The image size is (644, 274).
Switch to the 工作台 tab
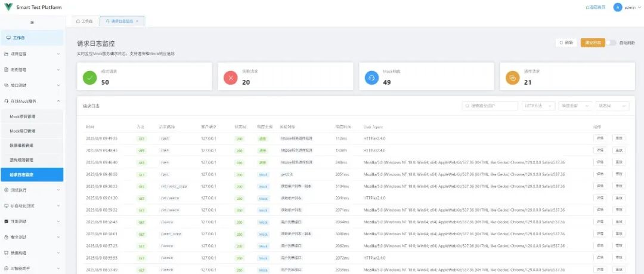85,21
